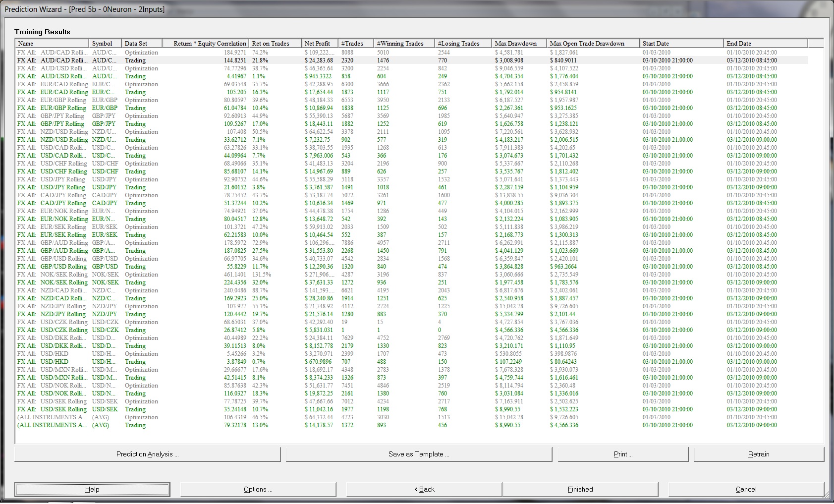Click the Max Drawdown column header
Screen dimensions: 834x504
pyautogui.click(x=519, y=44)
